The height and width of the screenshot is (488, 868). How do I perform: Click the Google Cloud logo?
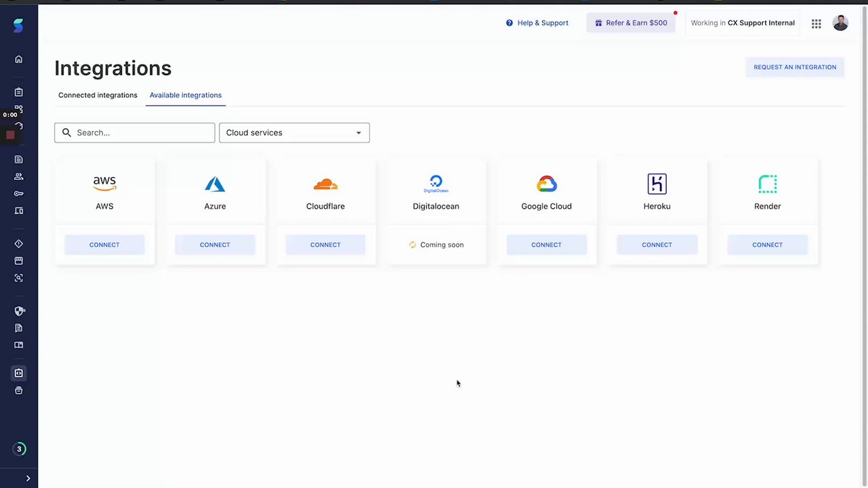tap(546, 184)
